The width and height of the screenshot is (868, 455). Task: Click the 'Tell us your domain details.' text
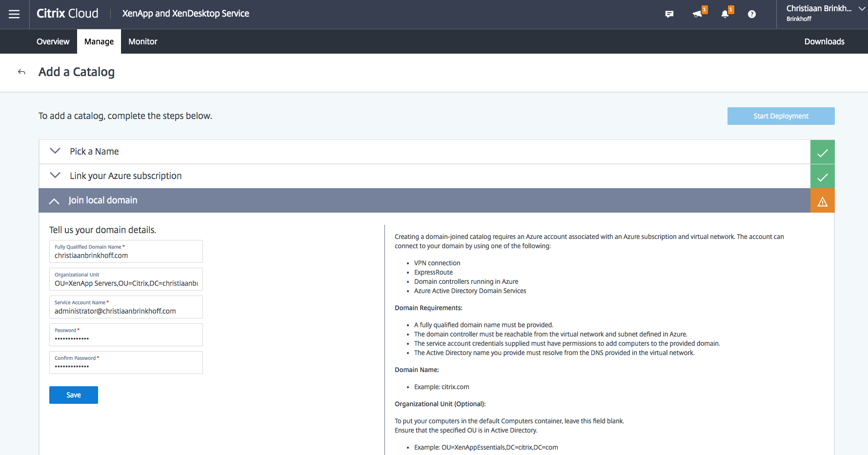(102, 230)
